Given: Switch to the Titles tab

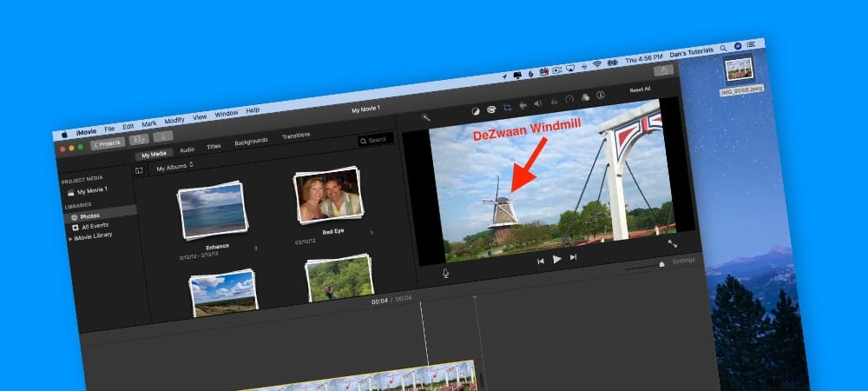Looking at the screenshot, I should tap(214, 146).
